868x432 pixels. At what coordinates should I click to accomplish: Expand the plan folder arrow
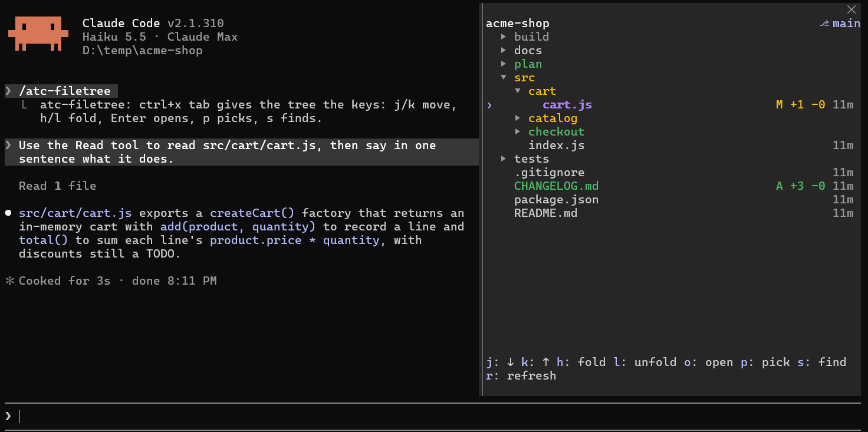coord(504,64)
